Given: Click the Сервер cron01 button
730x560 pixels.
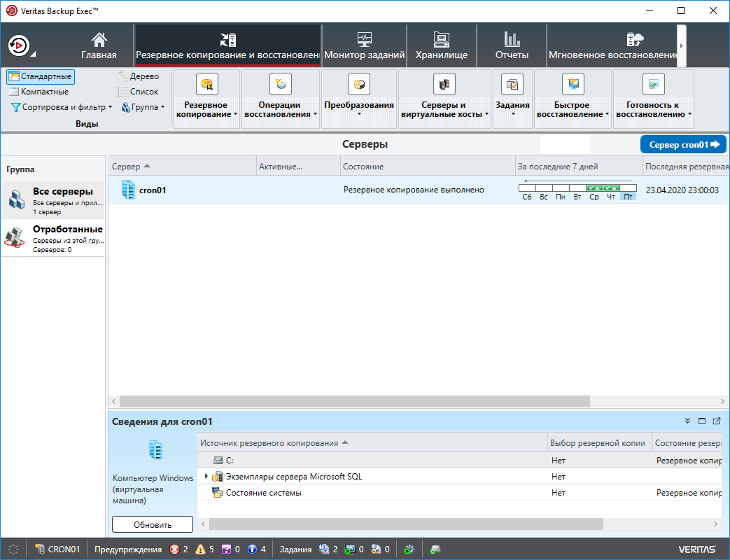Looking at the screenshot, I should tap(683, 145).
